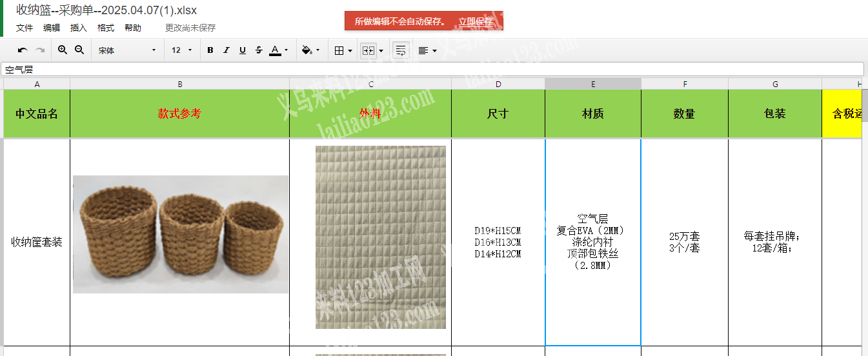The height and width of the screenshot is (356, 868).
Task: Select the 每套挂吊牌 packaging cell
Action: tap(775, 242)
